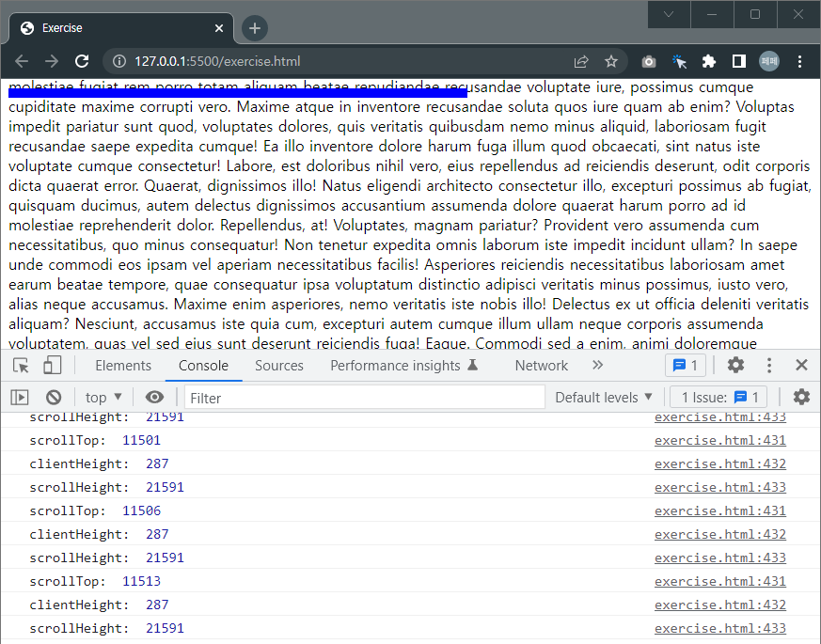Viewport: 821px width, 644px height.
Task: Open the camera screenshot extension
Action: pos(649,62)
